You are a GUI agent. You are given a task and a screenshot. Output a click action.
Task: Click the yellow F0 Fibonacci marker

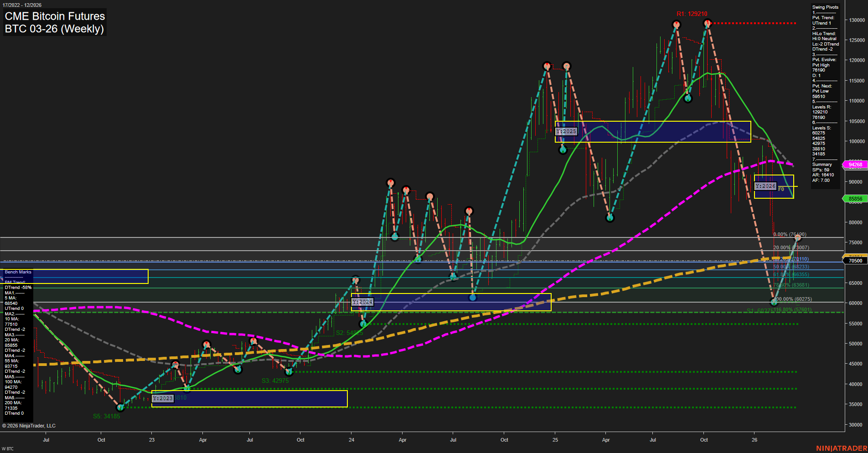click(780, 188)
